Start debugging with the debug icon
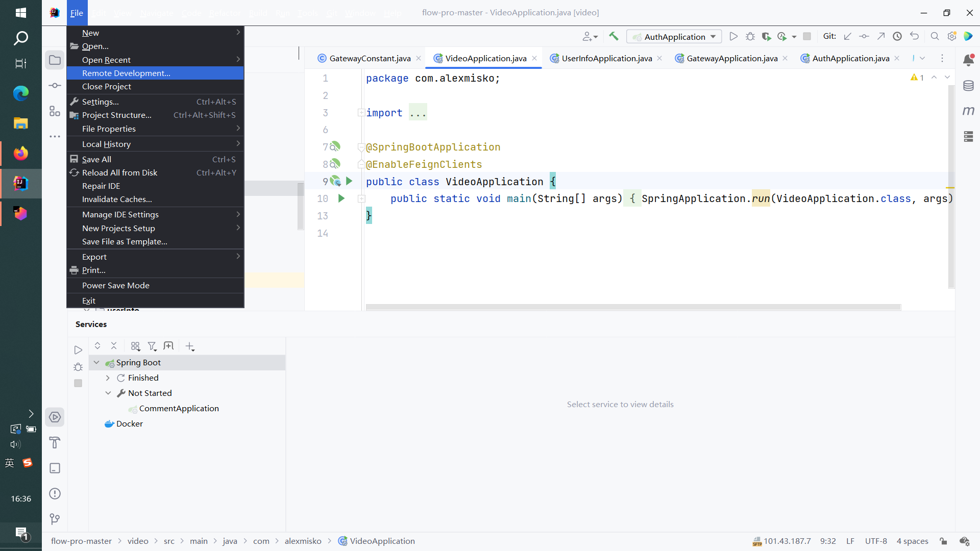Viewport: 980px width, 551px height. [750, 36]
